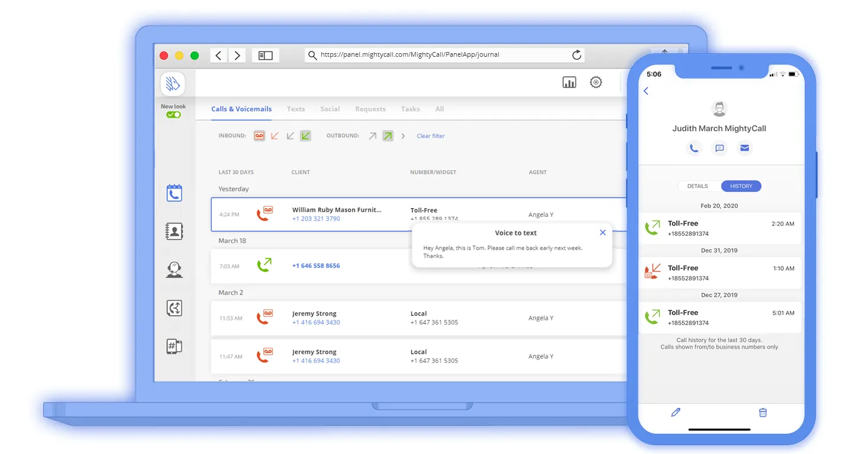Open the statistics bar chart icon
The height and width of the screenshot is (454, 868).
tap(569, 83)
